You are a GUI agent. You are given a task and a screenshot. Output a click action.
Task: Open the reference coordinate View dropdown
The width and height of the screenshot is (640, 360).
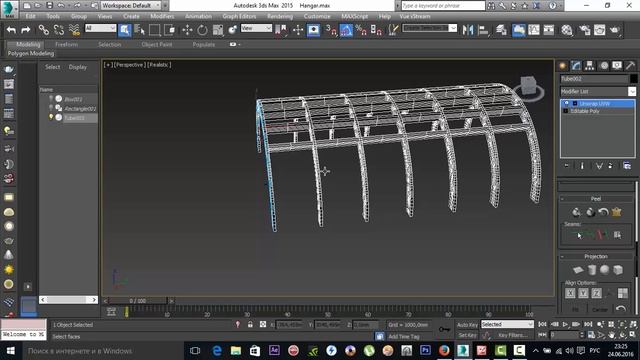[256, 28]
